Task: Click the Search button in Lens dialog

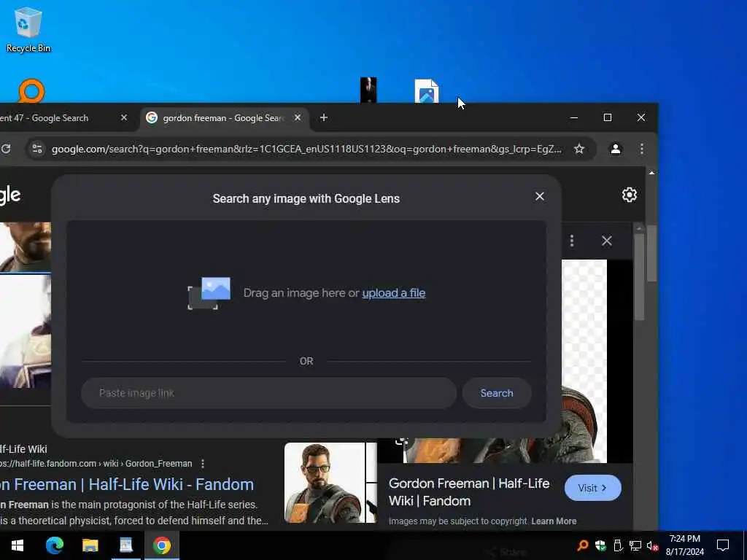Action: [x=496, y=393]
